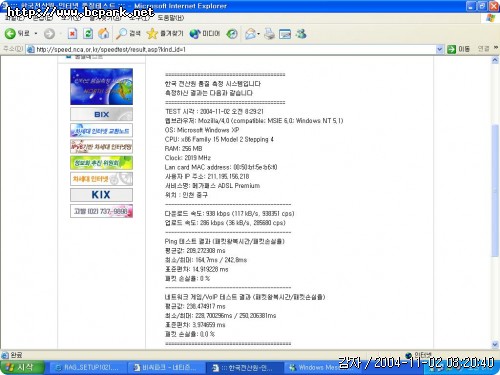Click the '위치 : 인천 중구' line

tap(186, 195)
